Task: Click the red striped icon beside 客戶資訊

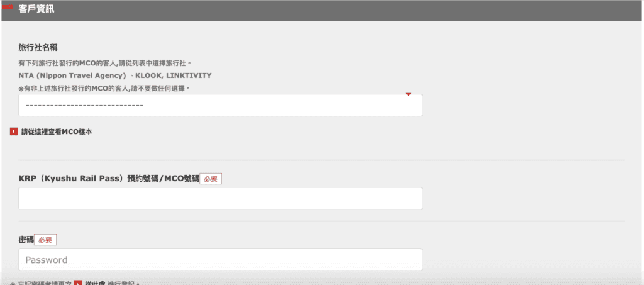Action: pos(8,7)
